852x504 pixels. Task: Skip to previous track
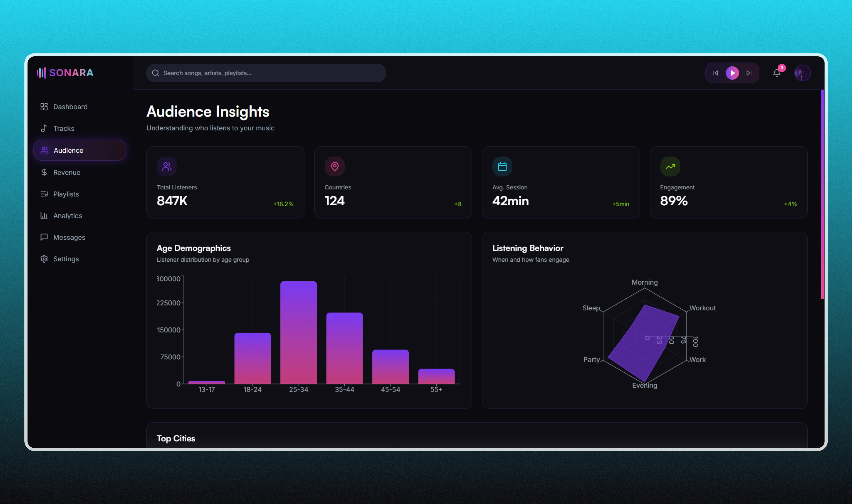click(x=716, y=73)
